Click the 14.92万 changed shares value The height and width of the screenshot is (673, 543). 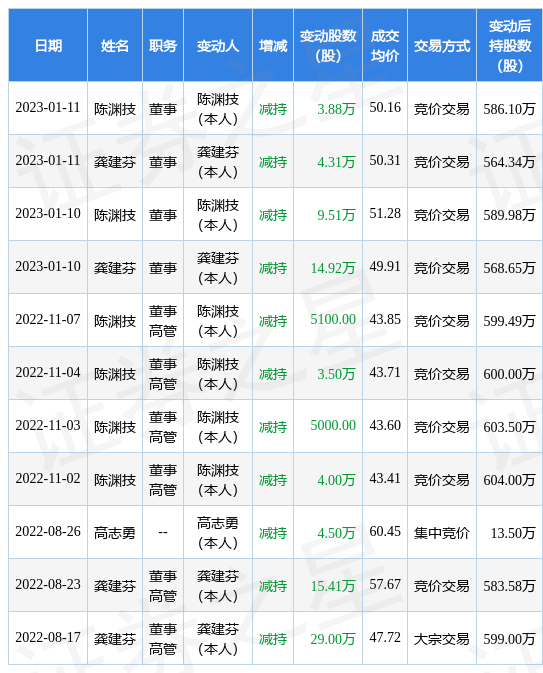point(333,268)
